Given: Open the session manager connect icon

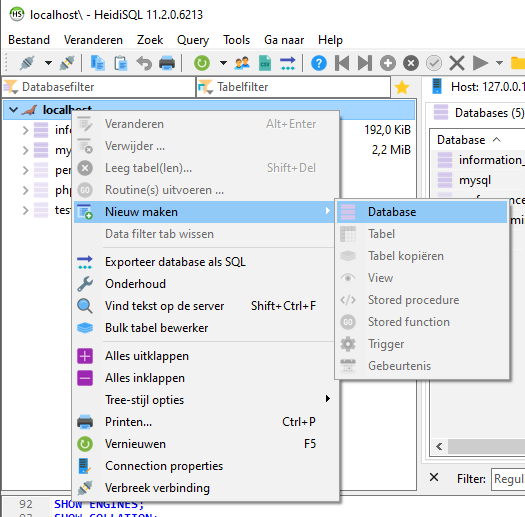Looking at the screenshot, I should point(27,63).
